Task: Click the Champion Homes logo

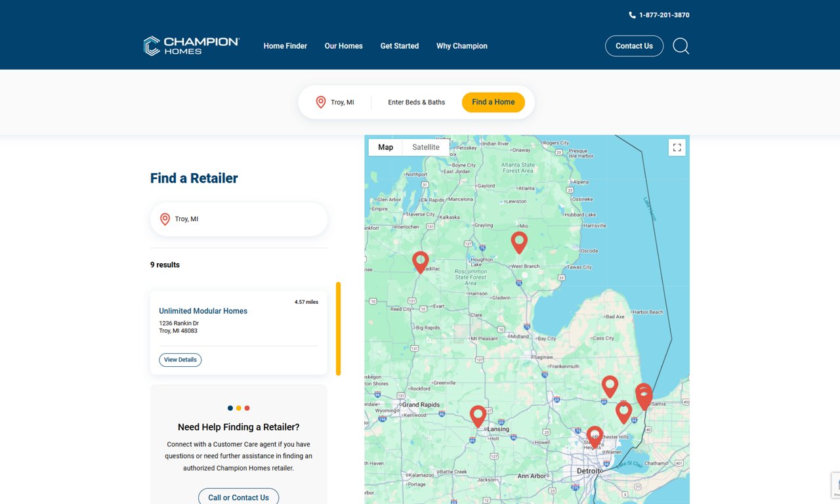Action: pyautogui.click(x=191, y=45)
